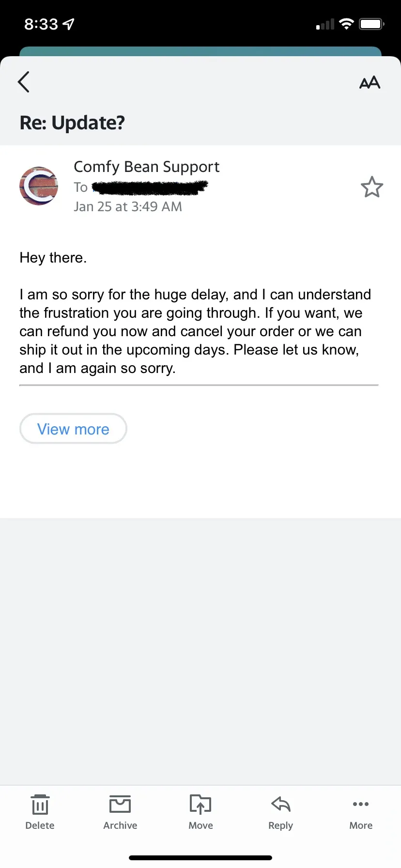This screenshot has width=401, height=868.
Task: Expand message with View more
Action: pos(73,429)
